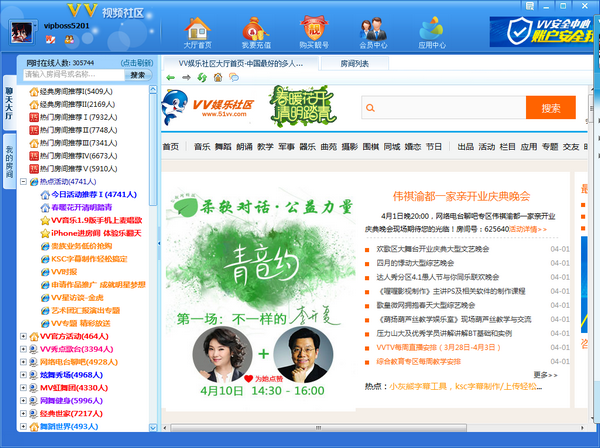
Task: Expand the 经典世家 tree node
Action: [x=24, y=413]
